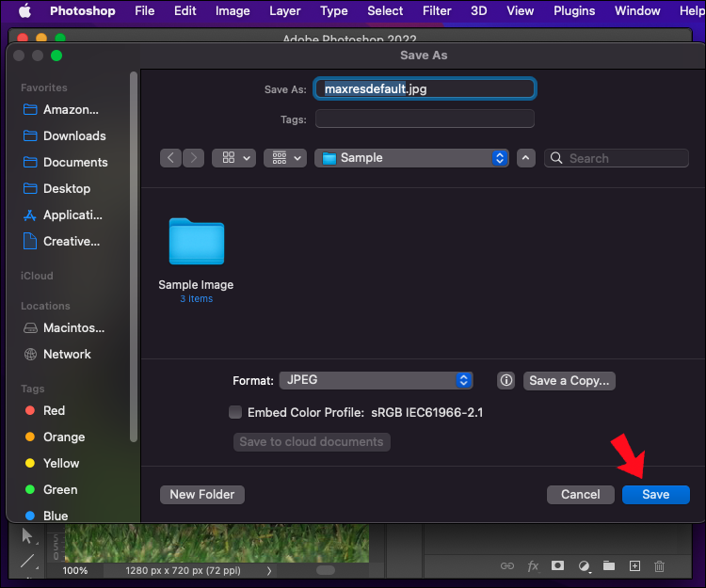706x588 pixels.
Task: Select the Red tag in sidebar
Action: coord(54,410)
